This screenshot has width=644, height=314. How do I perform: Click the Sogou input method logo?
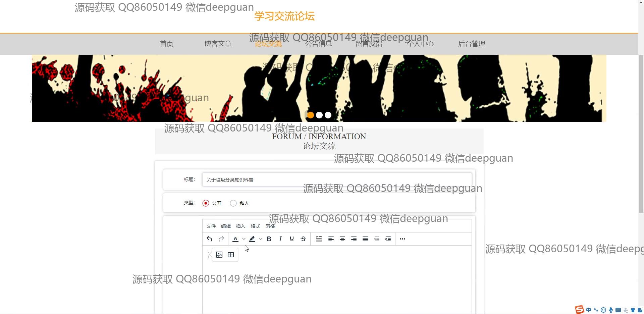pos(579,310)
